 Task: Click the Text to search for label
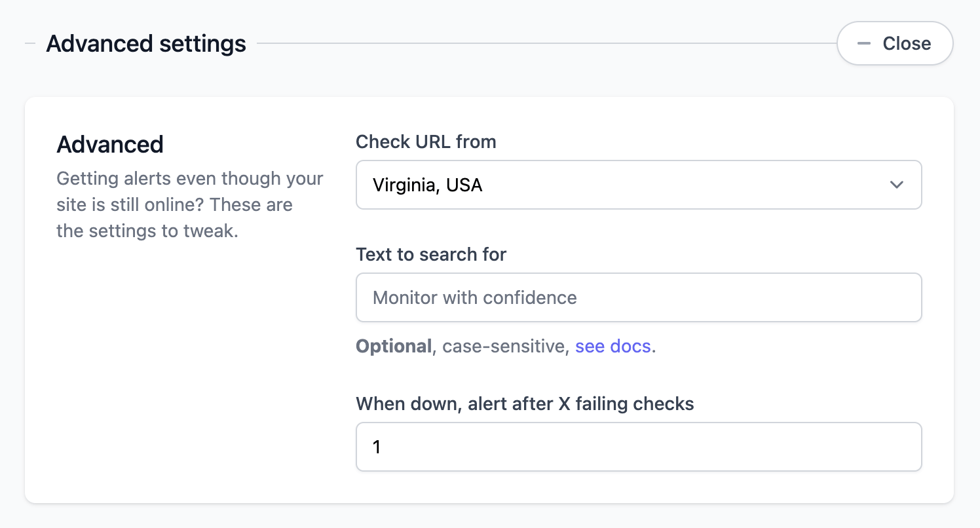click(431, 254)
